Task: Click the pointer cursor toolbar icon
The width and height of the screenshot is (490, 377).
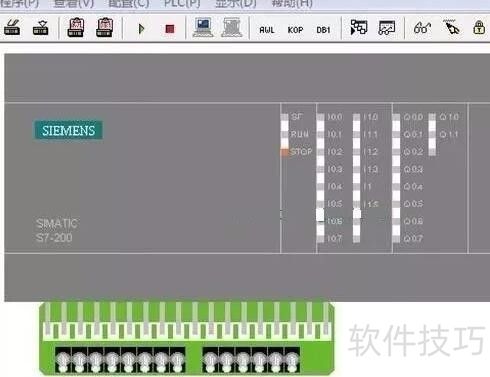Action: (451, 27)
